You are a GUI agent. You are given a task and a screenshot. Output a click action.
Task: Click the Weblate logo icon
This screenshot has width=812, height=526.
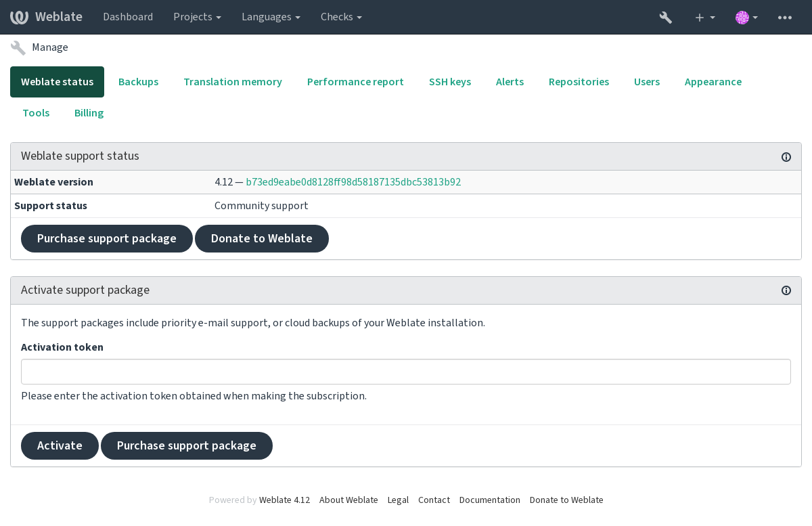(20, 17)
